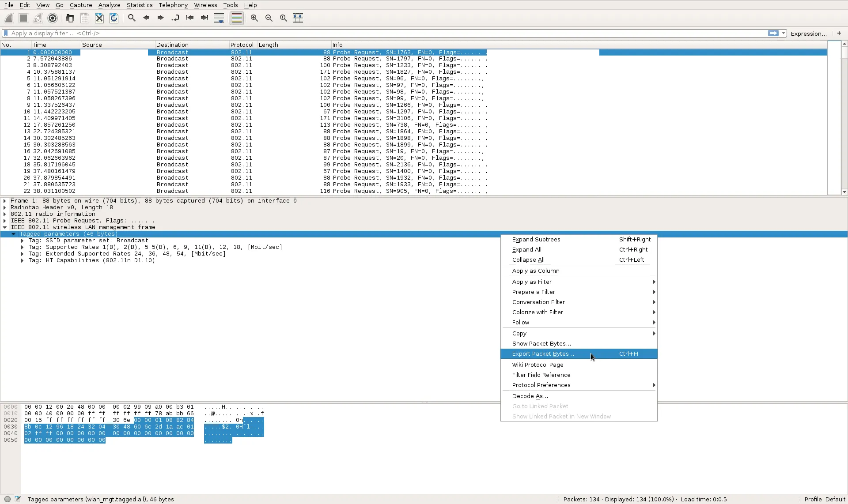Toggle auto-scroll during live capture
Screen dimensions: 848x504
(219, 18)
